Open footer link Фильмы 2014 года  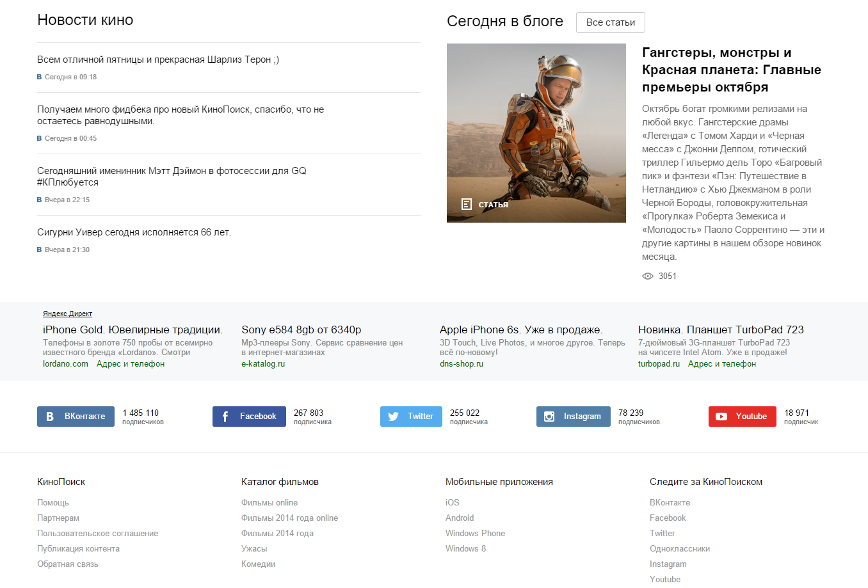(x=277, y=534)
